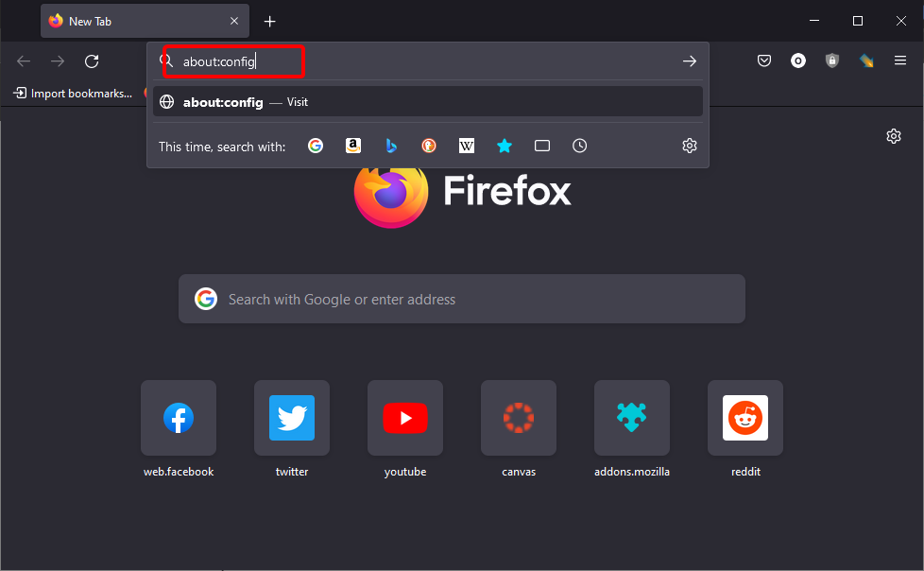The height and width of the screenshot is (571, 924).
Task: Open the Firefox account icon
Action: (x=798, y=61)
